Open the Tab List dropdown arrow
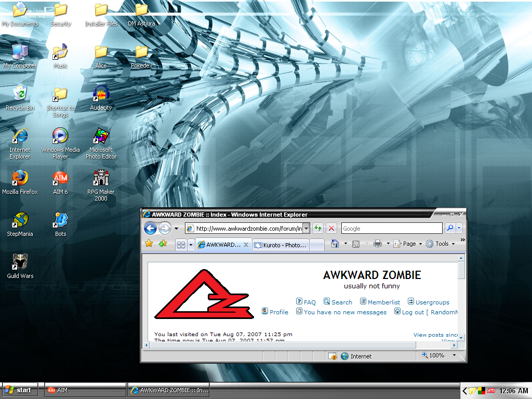 [191, 245]
